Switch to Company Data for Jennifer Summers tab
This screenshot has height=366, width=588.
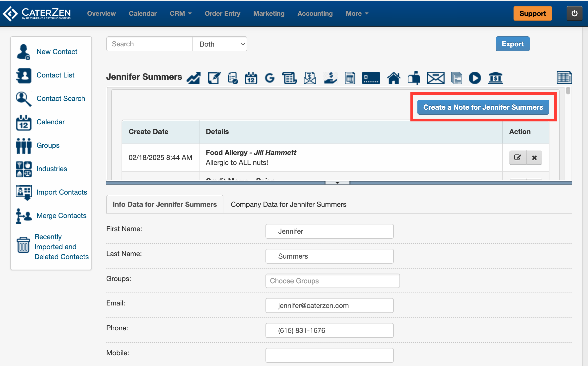pos(288,204)
